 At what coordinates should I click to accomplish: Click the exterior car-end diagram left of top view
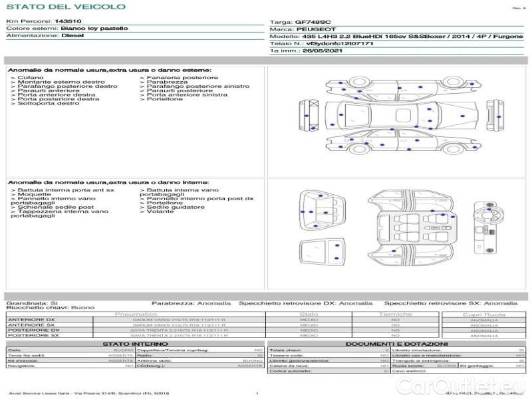(x=311, y=116)
